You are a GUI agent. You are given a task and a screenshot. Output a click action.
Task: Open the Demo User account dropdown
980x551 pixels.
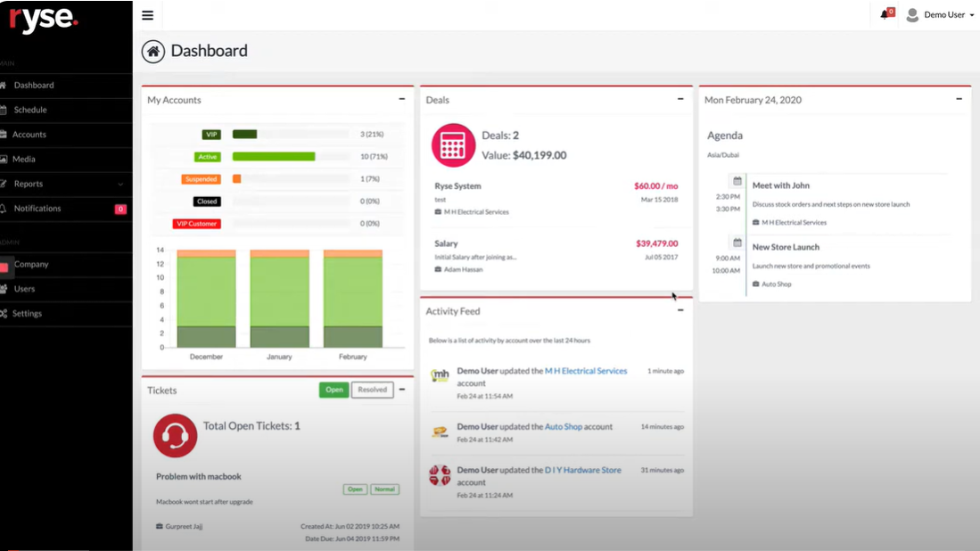click(x=939, y=14)
